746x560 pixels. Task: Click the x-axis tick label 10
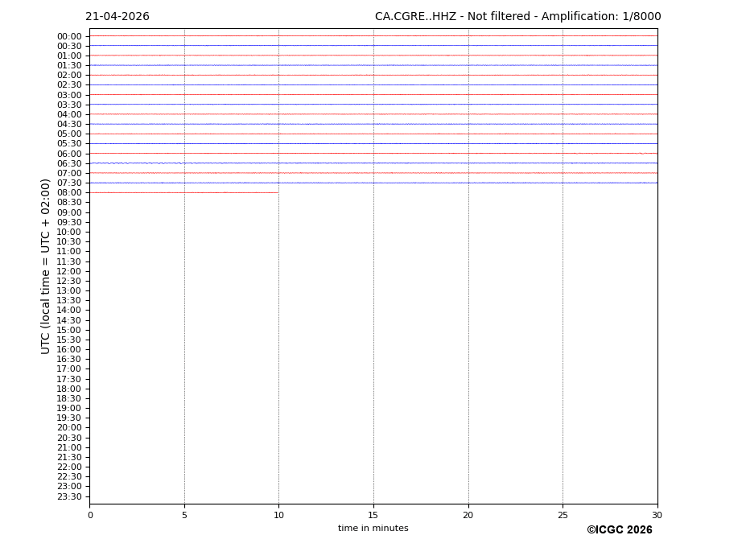(278, 516)
